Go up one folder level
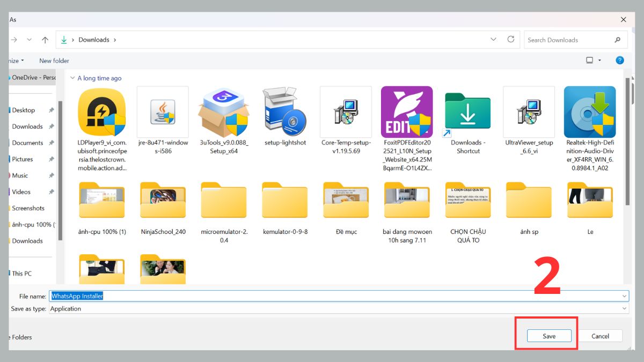Image resolution: width=644 pixels, height=362 pixels. 45,40
